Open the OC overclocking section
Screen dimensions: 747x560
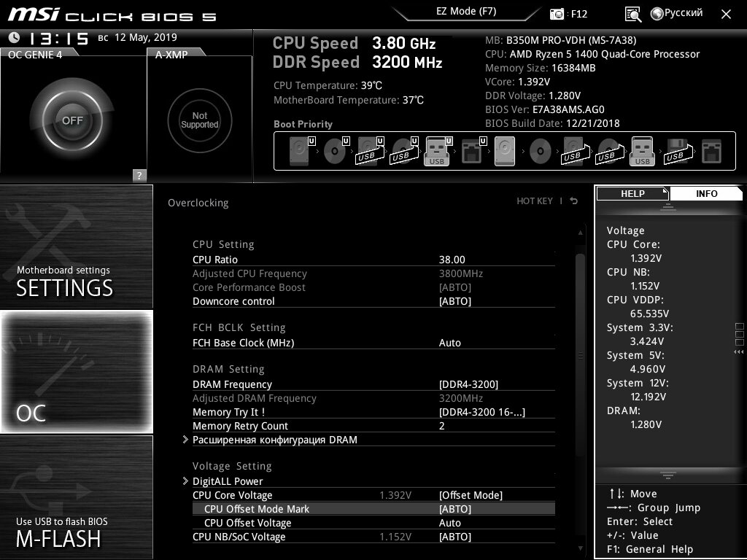coord(76,372)
